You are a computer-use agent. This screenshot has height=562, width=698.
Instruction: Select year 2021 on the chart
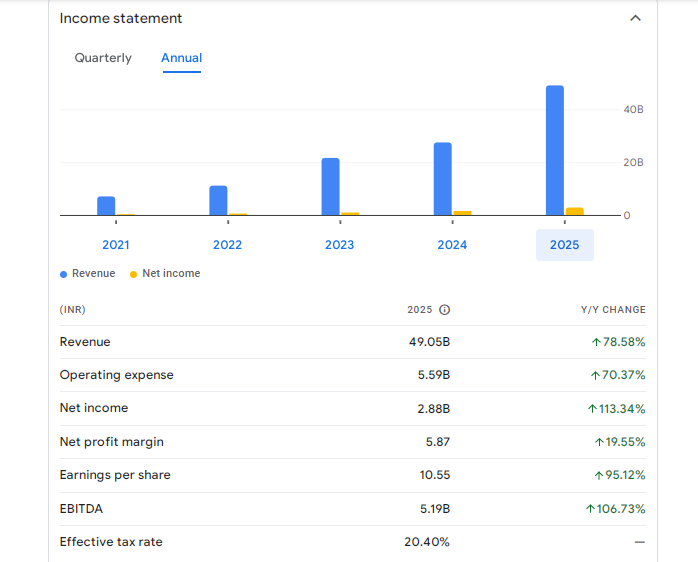pyautogui.click(x=116, y=244)
